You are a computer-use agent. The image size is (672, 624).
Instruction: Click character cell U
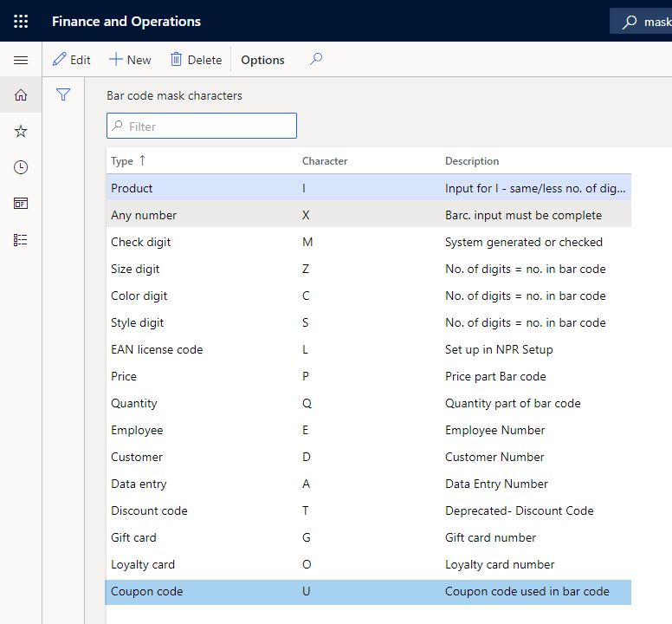(x=306, y=591)
